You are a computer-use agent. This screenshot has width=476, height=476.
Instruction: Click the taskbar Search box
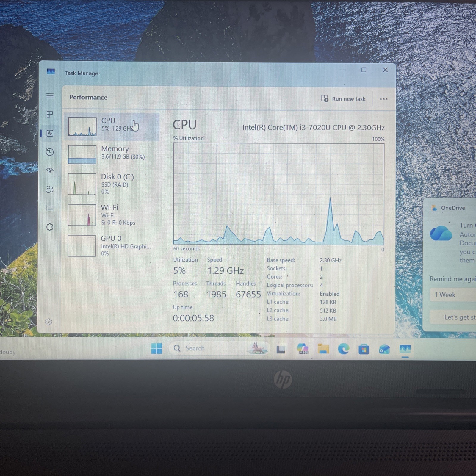coord(219,348)
